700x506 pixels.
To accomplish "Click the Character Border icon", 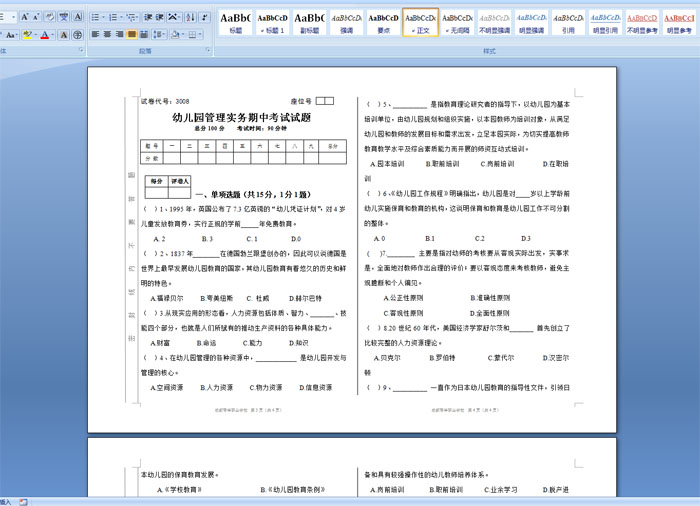I will [78, 17].
